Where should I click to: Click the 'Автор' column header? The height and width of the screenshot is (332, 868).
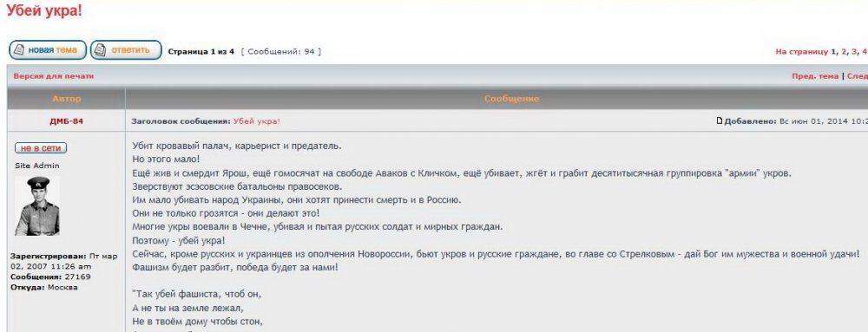[x=67, y=99]
